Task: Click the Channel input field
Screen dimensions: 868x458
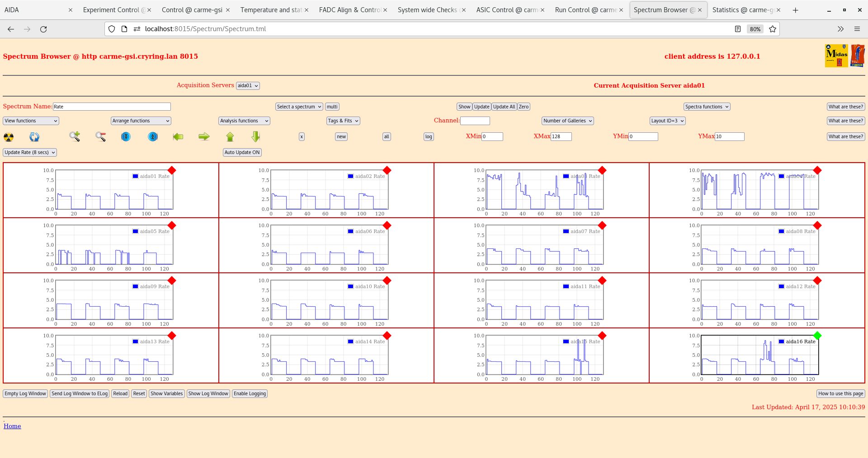Action: pos(475,121)
